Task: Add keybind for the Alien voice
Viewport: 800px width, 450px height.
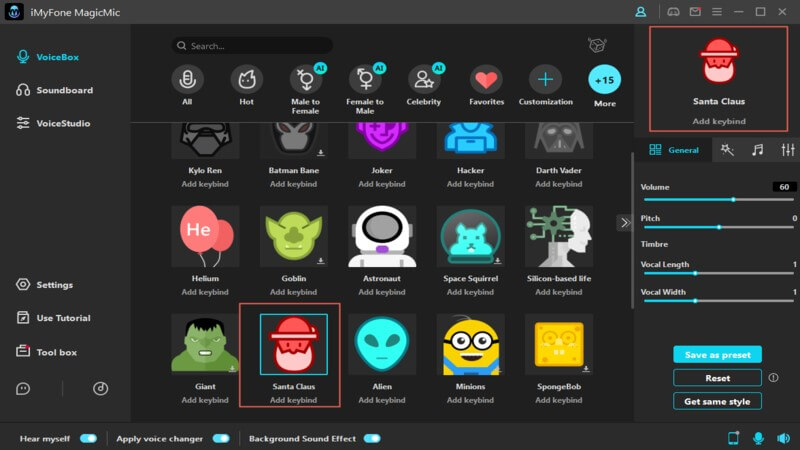Action: coord(382,400)
